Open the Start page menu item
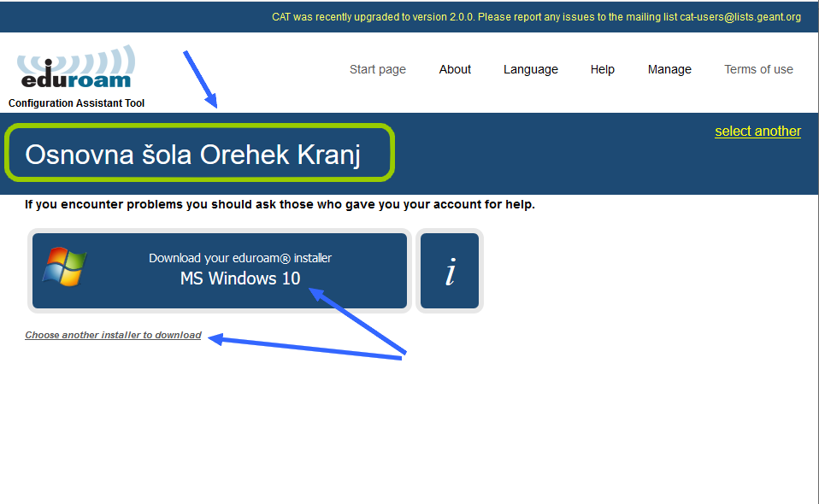The width and height of the screenshot is (819, 504). [378, 69]
